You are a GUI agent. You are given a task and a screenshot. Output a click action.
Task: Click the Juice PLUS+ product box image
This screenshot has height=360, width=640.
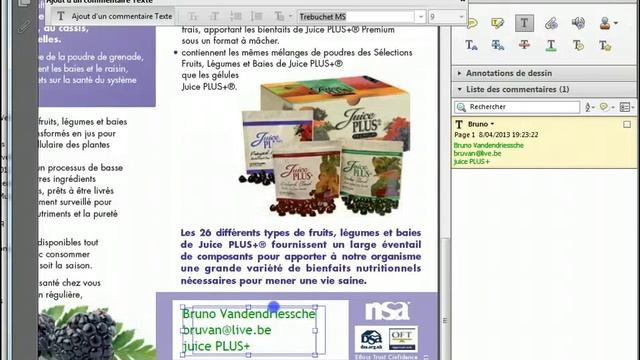click(335, 112)
